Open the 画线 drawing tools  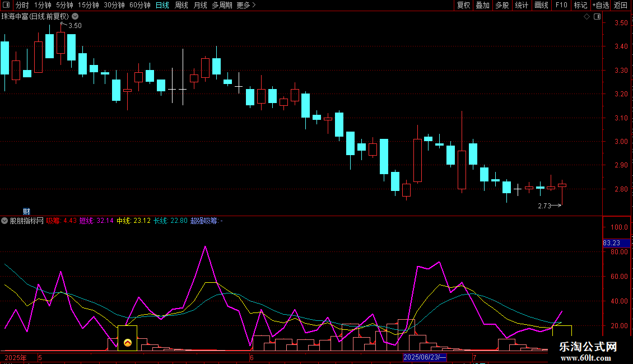[x=541, y=5]
